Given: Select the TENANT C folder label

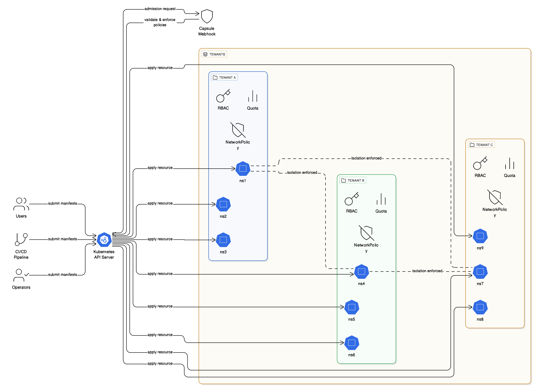Looking at the screenshot, I should coord(481,145).
